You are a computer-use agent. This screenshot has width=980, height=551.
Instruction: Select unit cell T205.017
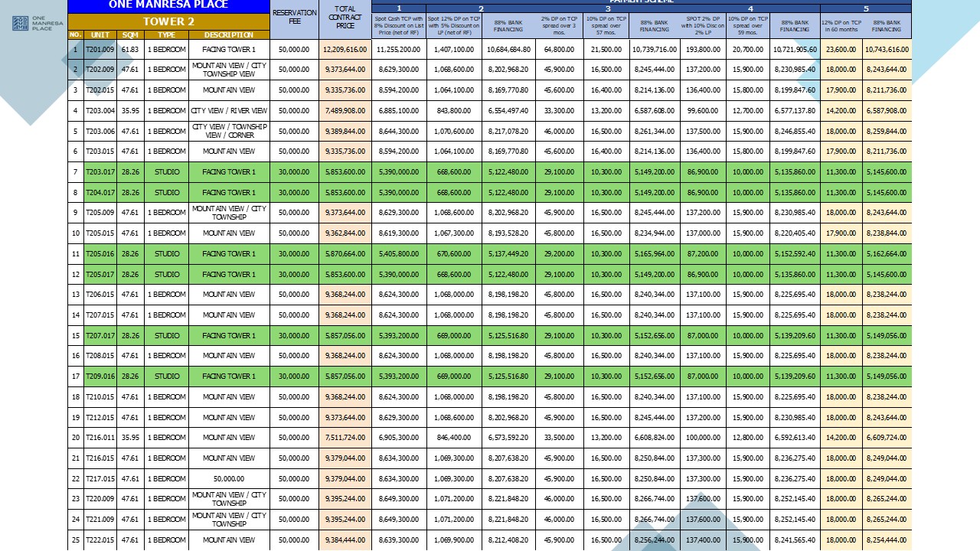[x=100, y=274]
